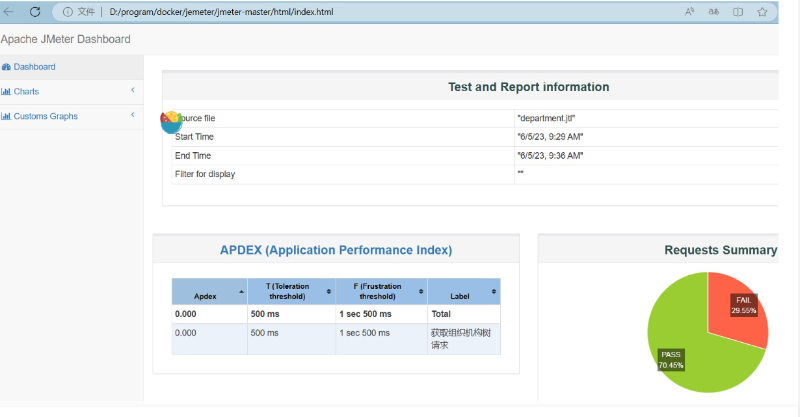This screenshot has width=800, height=417.
Task: Click the round multicolor floating icon
Action: point(171,122)
